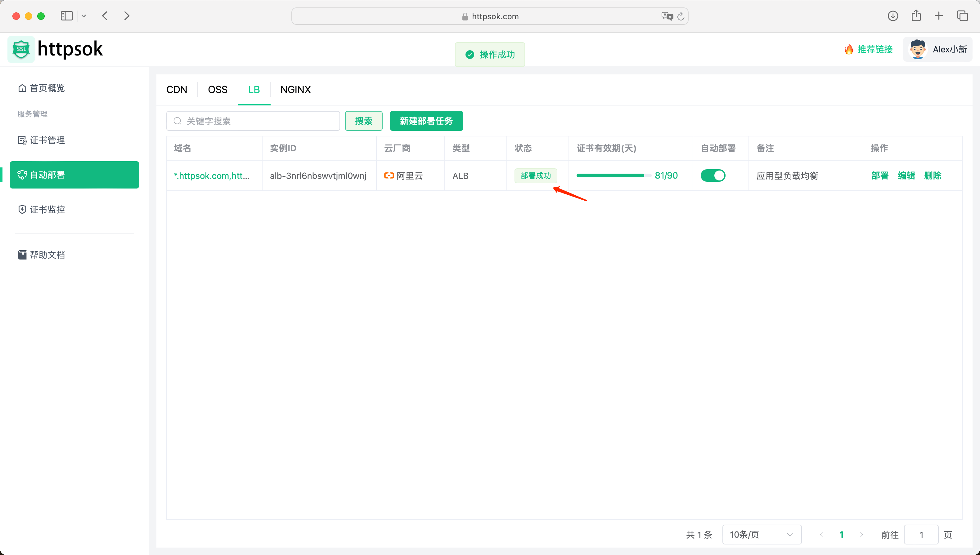Click the share icon in browser toolbar
980x555 pixels.
[x=916, y=16]
